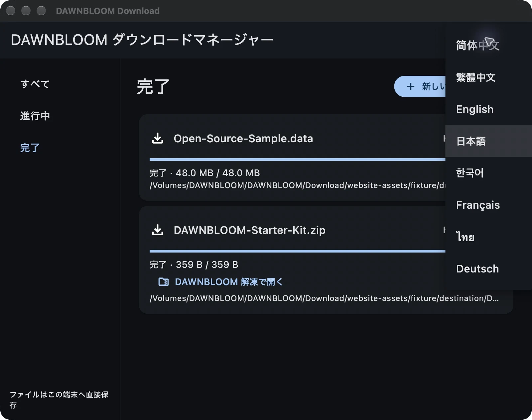Click the status text 完了 · 359 B / 359 B

coord(194,264)
